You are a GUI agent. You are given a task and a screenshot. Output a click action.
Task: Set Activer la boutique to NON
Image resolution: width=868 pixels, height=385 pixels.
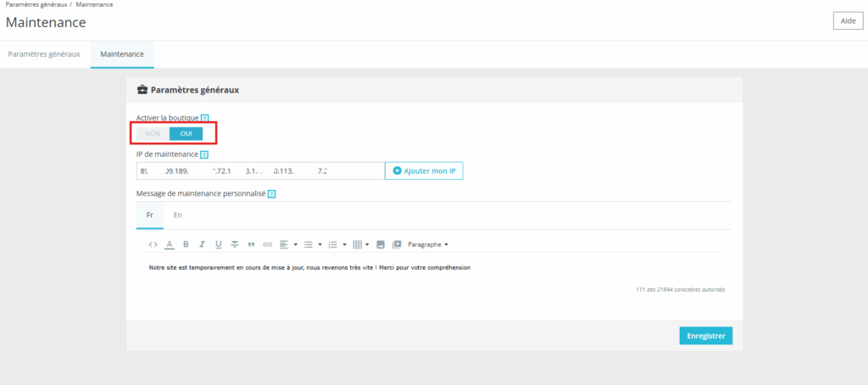[x=153, y=133]
